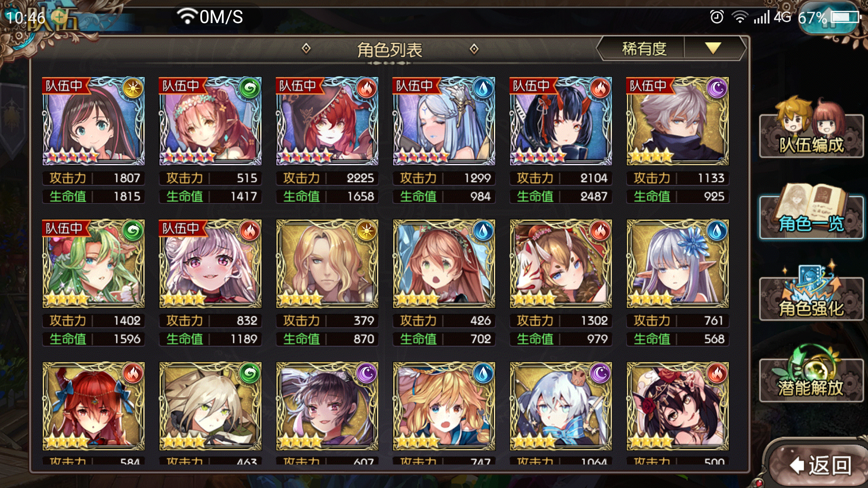Open 角色强化 character enhancement
868x488 pixels.
tap(811, 294)
